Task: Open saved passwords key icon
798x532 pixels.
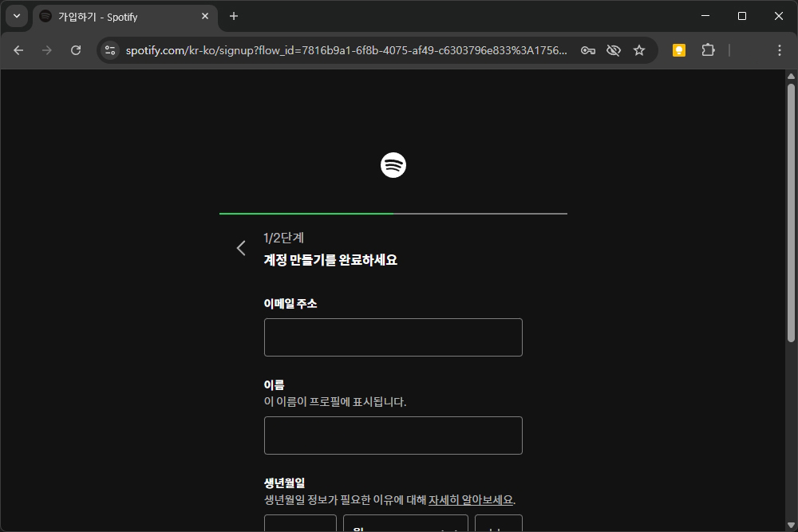Action: pos(588,50)
